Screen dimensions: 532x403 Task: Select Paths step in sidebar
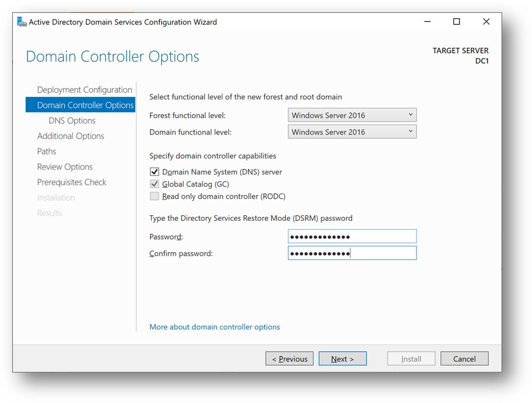(x=46, y=152)
